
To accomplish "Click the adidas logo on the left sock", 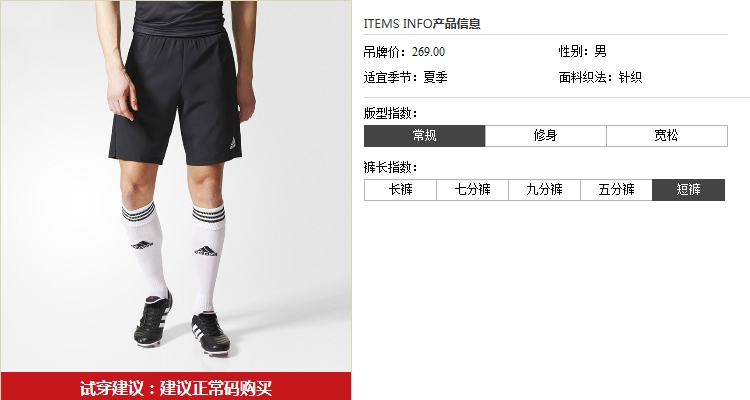I will [x=142, y=245].
